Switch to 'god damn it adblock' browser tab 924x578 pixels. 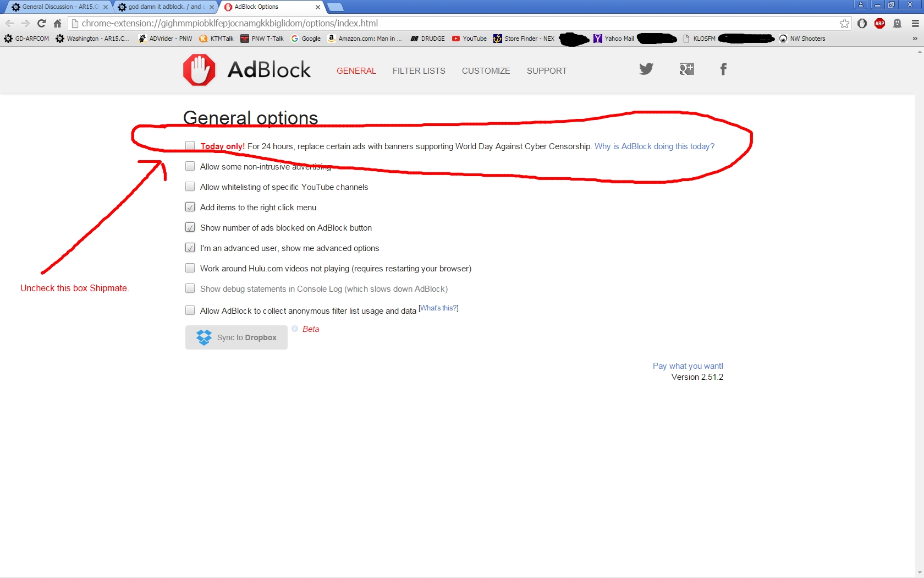[166, 7]
